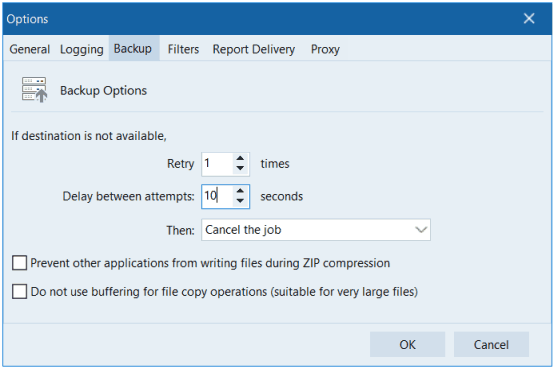Enable preventing writes during ZIP compression
Screen dimensions: 554x369
coord(19,263)
